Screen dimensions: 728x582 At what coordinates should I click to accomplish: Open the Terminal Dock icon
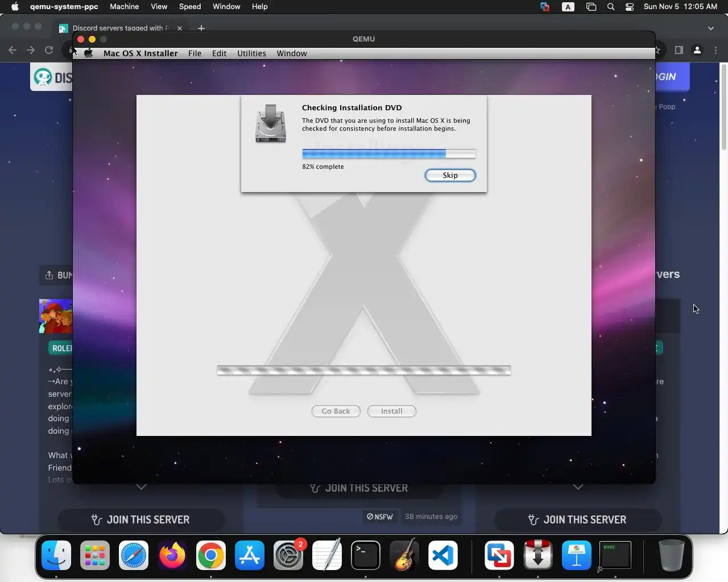(x=366, y=555)
